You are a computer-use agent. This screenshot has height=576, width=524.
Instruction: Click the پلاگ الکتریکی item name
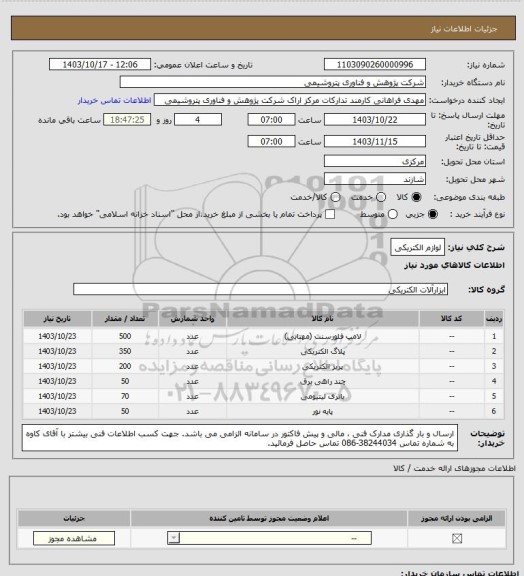323,352
